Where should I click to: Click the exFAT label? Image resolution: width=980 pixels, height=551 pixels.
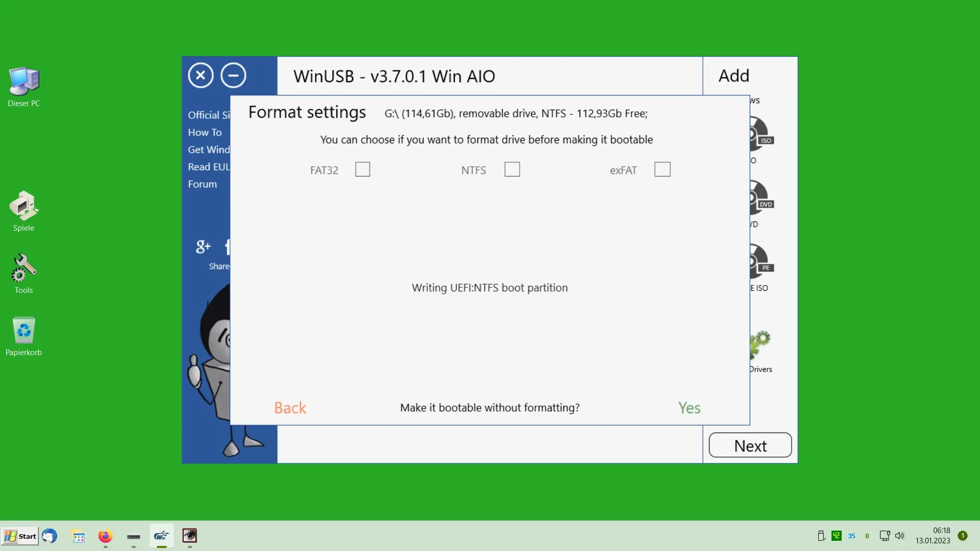click(x=623, y=170)
